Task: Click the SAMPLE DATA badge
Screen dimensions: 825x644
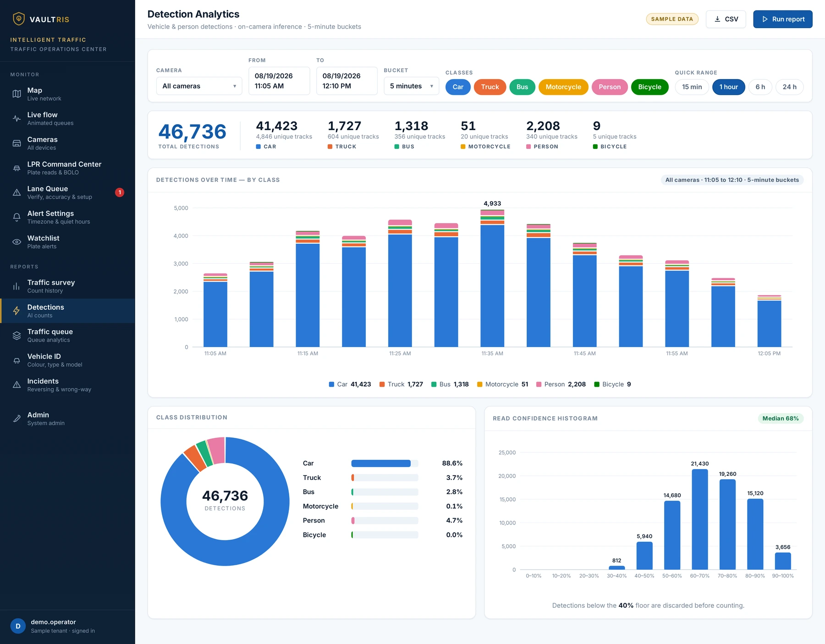Action: click(x=672, y=19)
